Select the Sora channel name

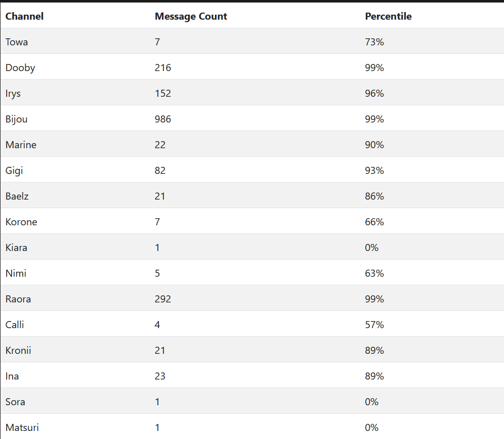pyautogui.click(x=15, y=402)
